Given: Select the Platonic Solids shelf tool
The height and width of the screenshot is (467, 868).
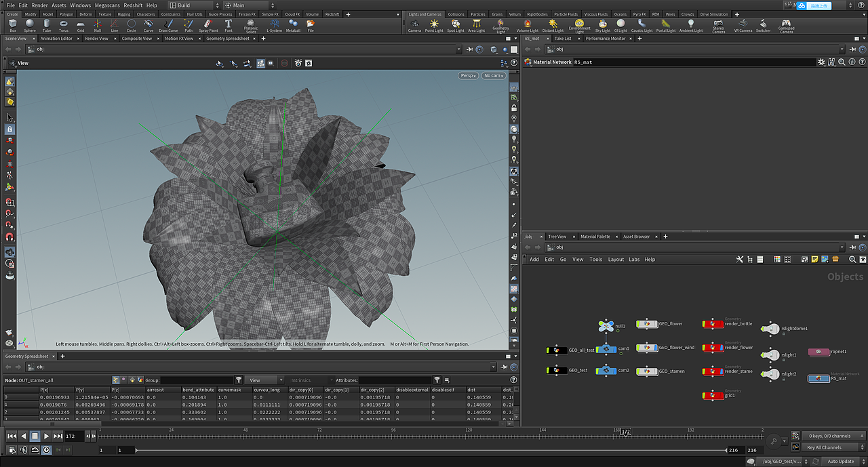Looking at the screenshot, I should click(251, 26).
